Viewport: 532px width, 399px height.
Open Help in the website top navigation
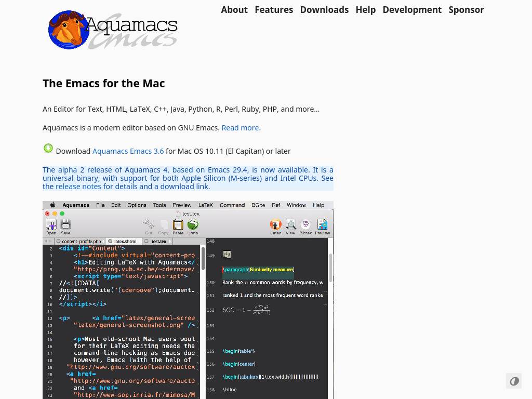pos(365,10)
